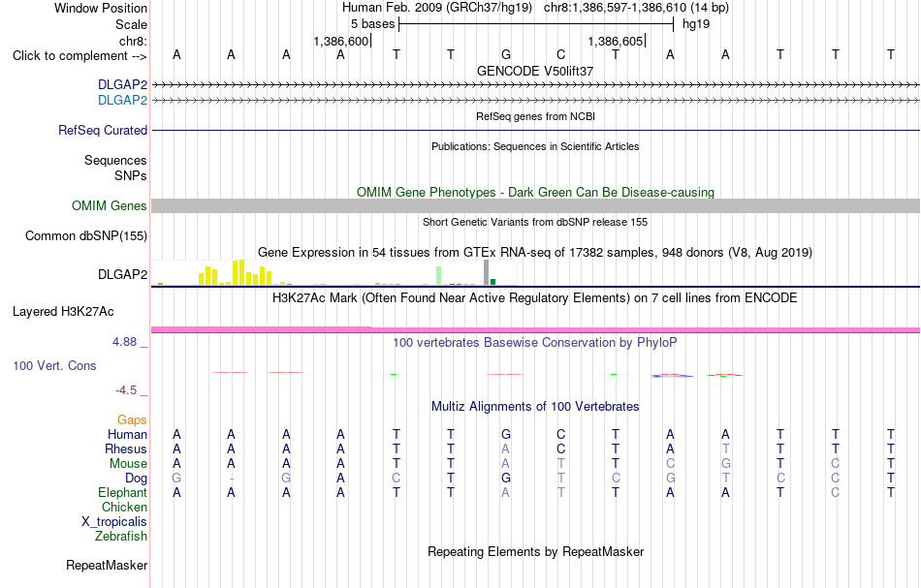The width and height of the screenshot is (921, 588).
Task: Open the Layered H3K27Ac track label
Action: tap(63, 312)
